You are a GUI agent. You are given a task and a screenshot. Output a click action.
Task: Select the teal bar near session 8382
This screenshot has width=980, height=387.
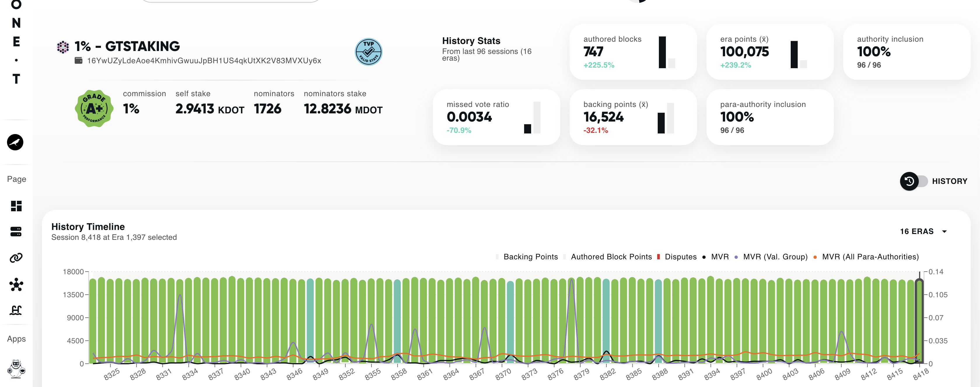pos(606,321)
